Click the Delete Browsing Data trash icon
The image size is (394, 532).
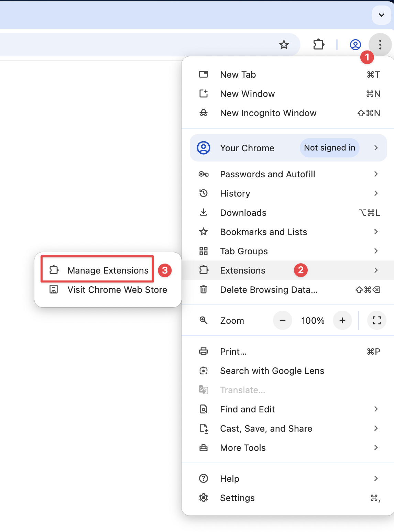[x=204, y=290]
